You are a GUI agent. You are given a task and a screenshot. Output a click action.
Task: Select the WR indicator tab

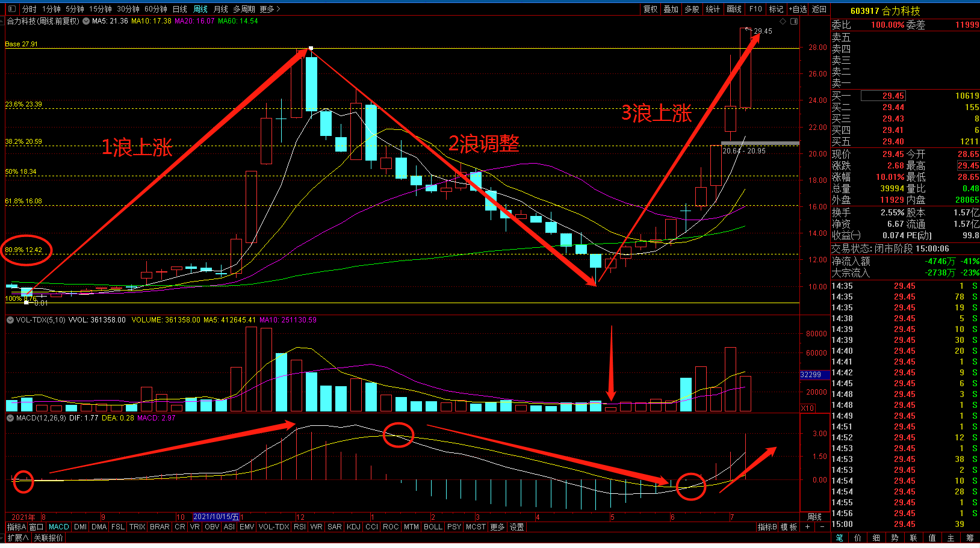click(317, 527)
